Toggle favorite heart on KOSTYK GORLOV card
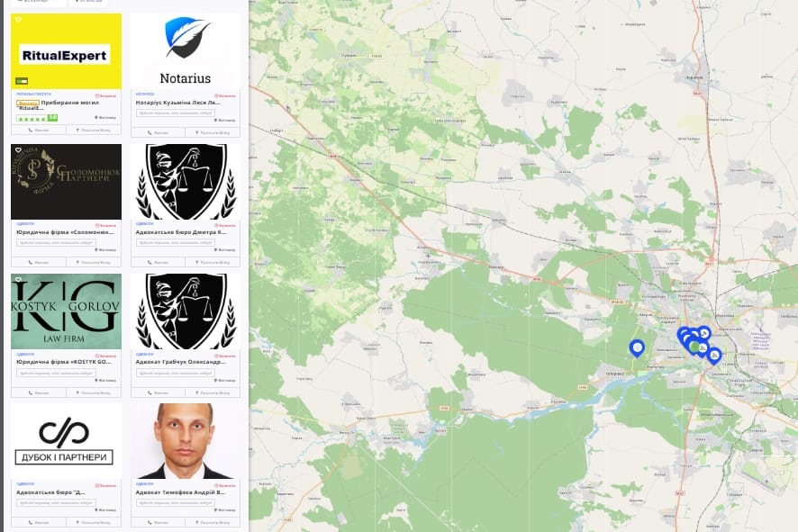This screenshot has height=532, width=798. [18, 280]
